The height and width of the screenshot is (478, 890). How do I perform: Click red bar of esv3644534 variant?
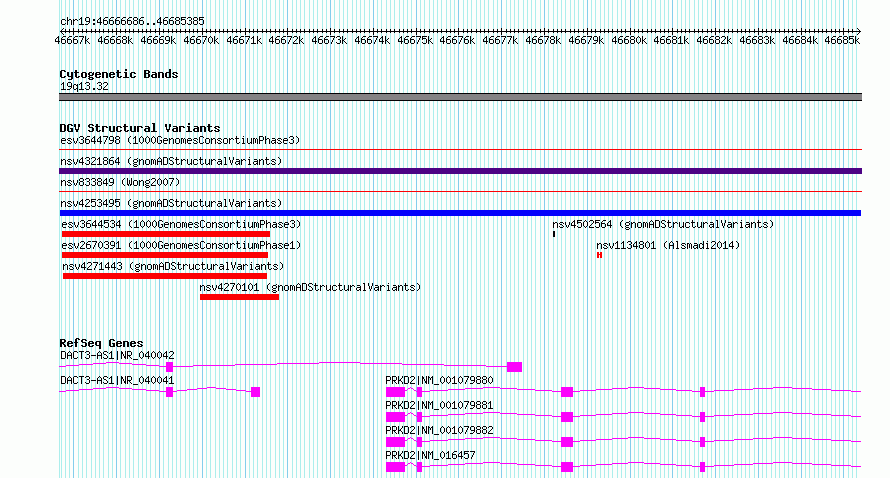166,234
